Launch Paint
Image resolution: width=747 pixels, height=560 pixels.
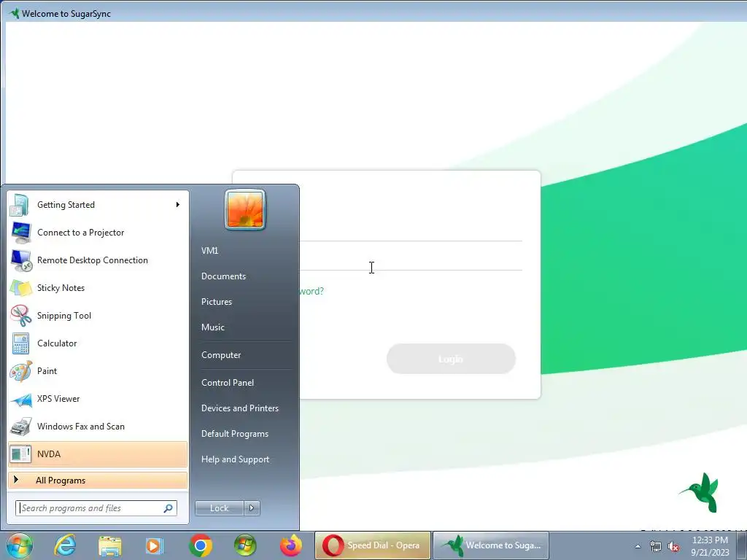98,371
